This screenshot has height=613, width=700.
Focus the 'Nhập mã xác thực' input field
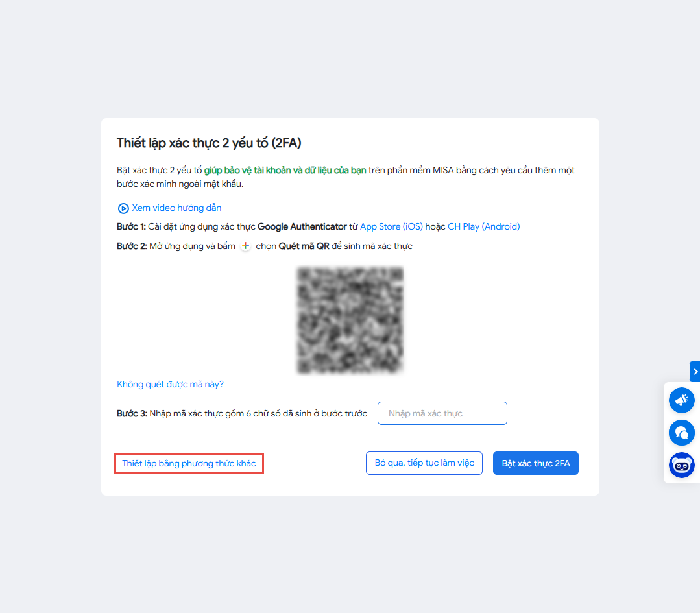coord(442,413)
